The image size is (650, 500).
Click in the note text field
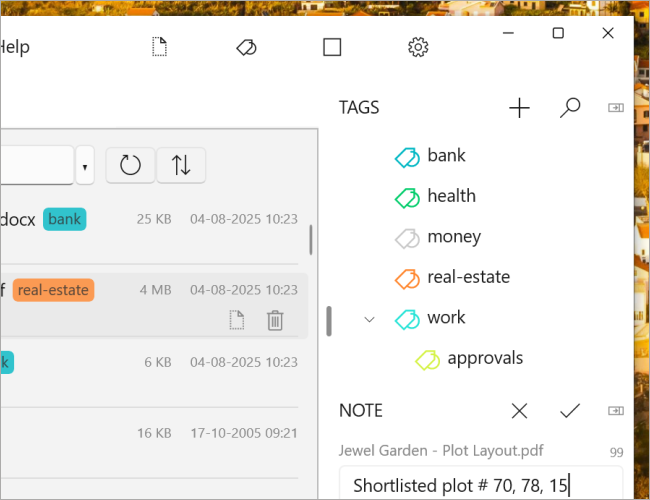480,485
